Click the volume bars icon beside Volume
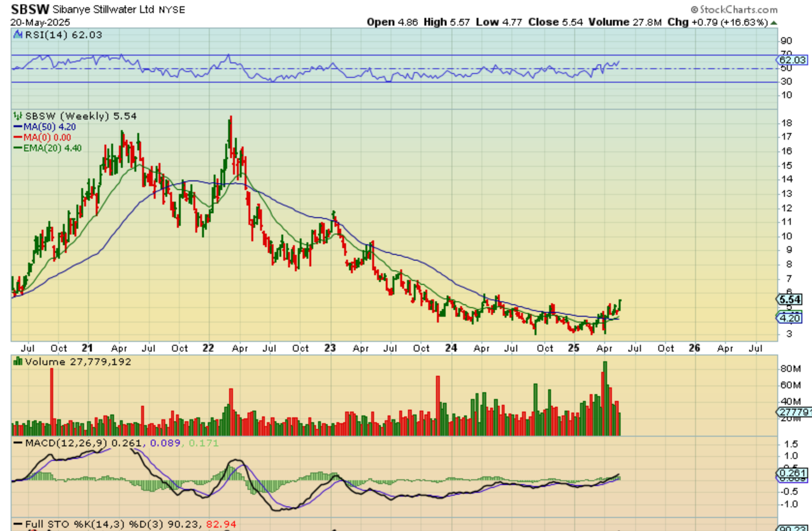The image size is (812, 531). point(18,361)
